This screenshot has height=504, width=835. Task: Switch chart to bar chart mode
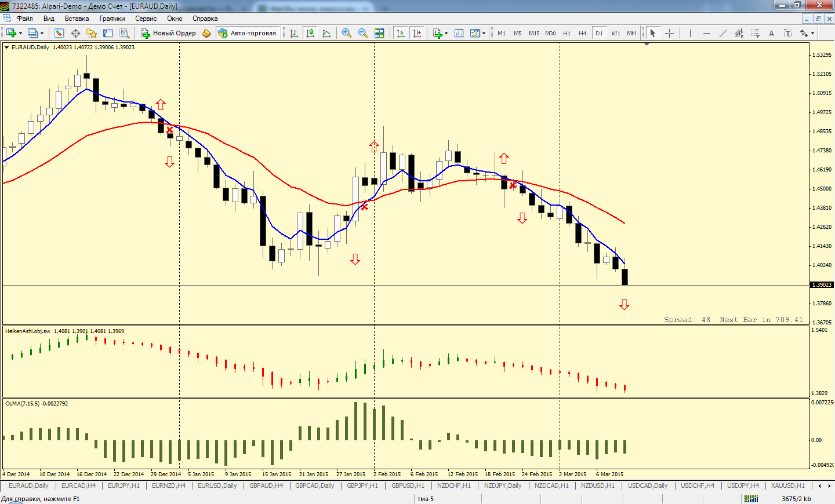point(294,33)
